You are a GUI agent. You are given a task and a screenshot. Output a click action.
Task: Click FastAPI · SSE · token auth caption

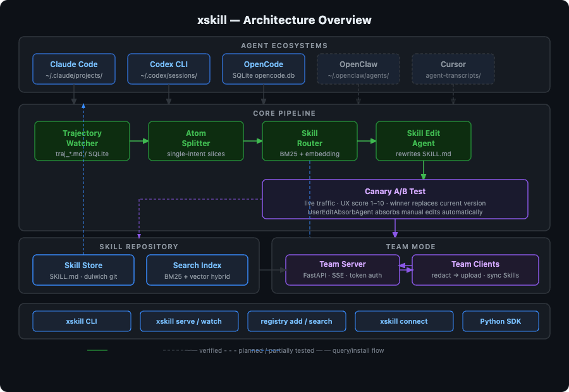point(343,276)
